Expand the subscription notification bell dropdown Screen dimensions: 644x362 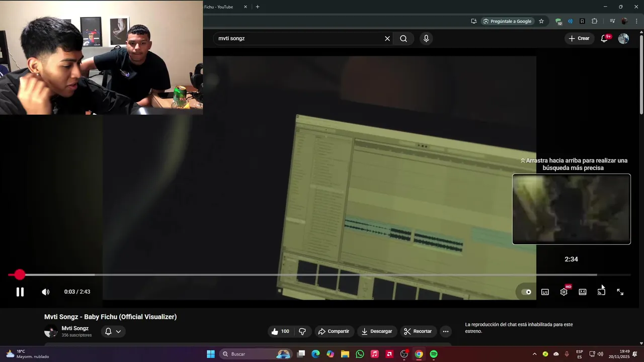coord(113,331)
